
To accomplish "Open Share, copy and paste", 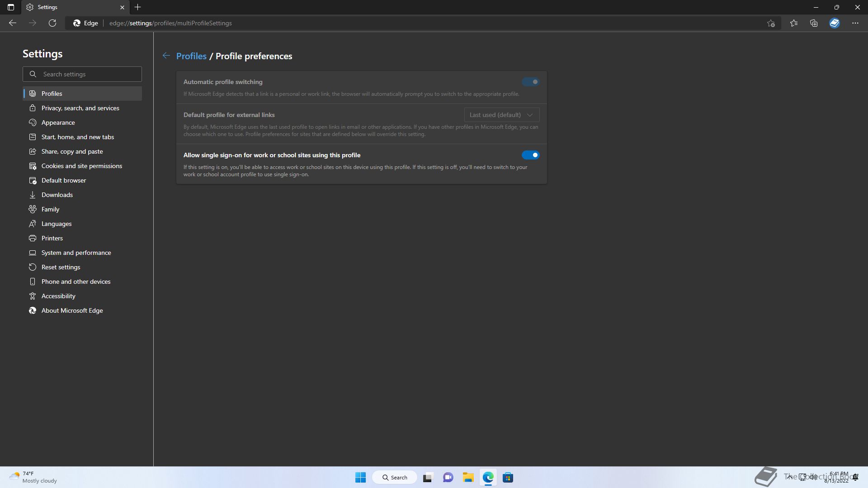I will point(82,151).
